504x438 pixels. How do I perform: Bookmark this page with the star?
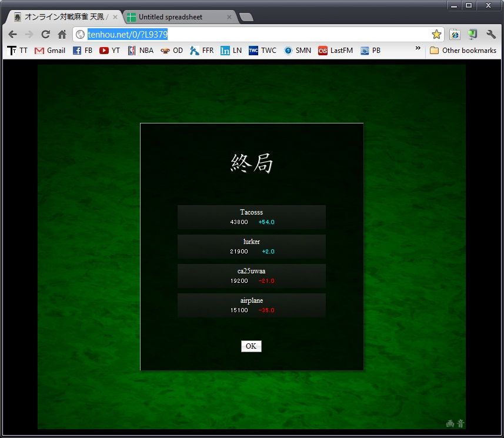coord(436,34)
